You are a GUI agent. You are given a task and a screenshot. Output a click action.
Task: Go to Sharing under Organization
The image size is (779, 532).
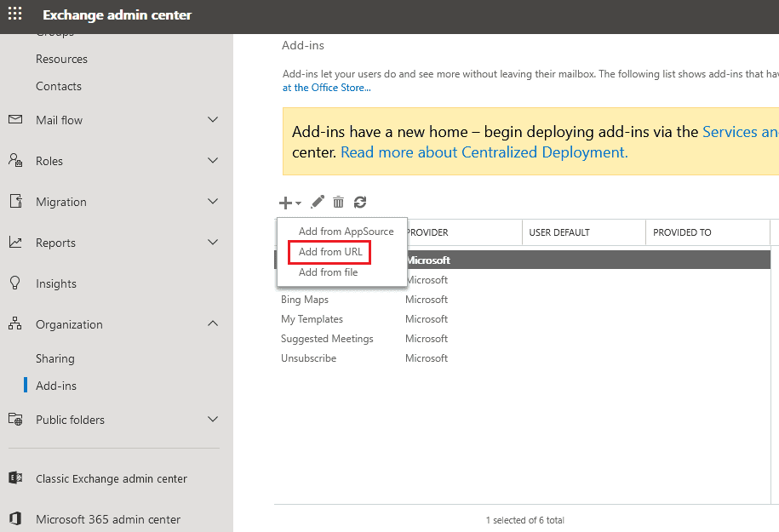click(55, 358)
